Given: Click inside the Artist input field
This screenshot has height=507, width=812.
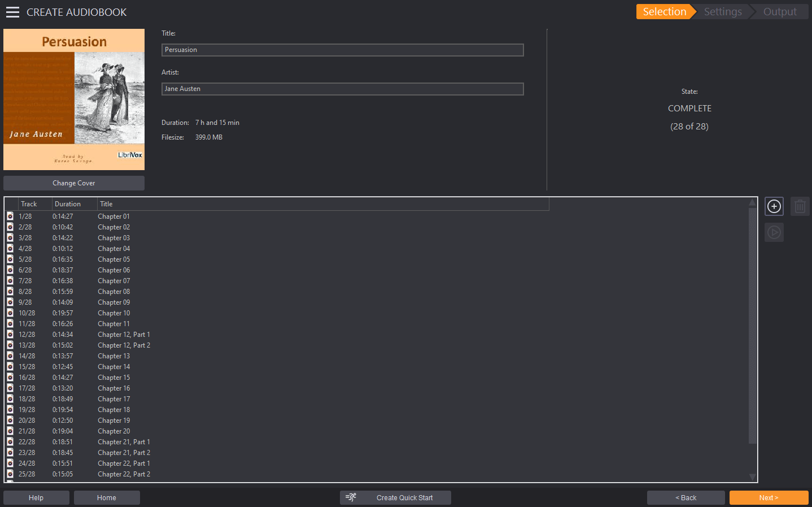Looking at the screenshot, I should pyautogui.click(x=342, y=89).
